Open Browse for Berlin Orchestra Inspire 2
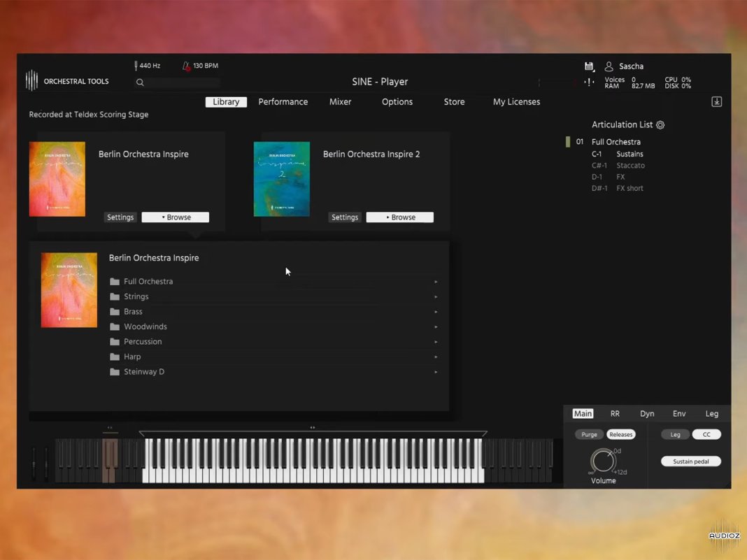 [x=399, y=217]
